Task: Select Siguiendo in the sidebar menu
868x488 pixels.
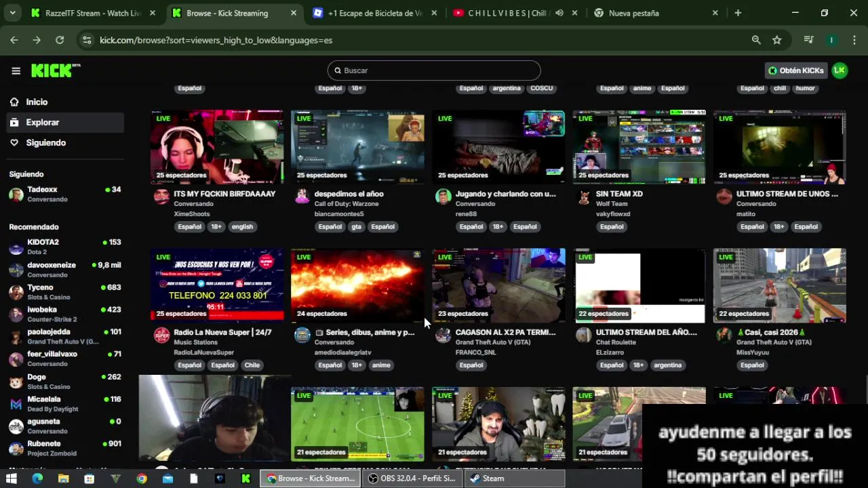Action: (x=65, y=142)
